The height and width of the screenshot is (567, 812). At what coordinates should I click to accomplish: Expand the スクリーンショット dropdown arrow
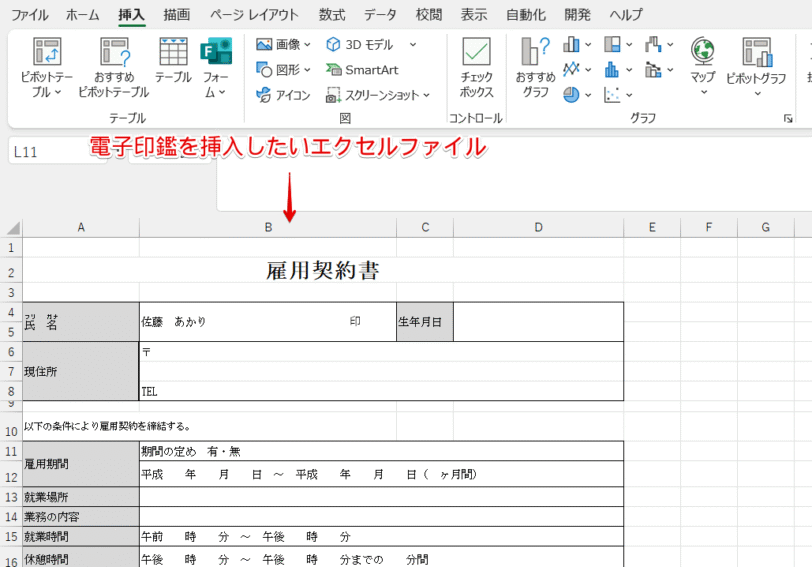pos(426,95)
